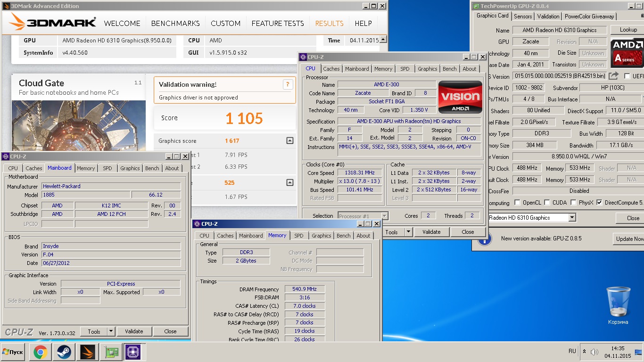
Task: Open the Bench tab in the Mainboard window
Action: point(152,168)
